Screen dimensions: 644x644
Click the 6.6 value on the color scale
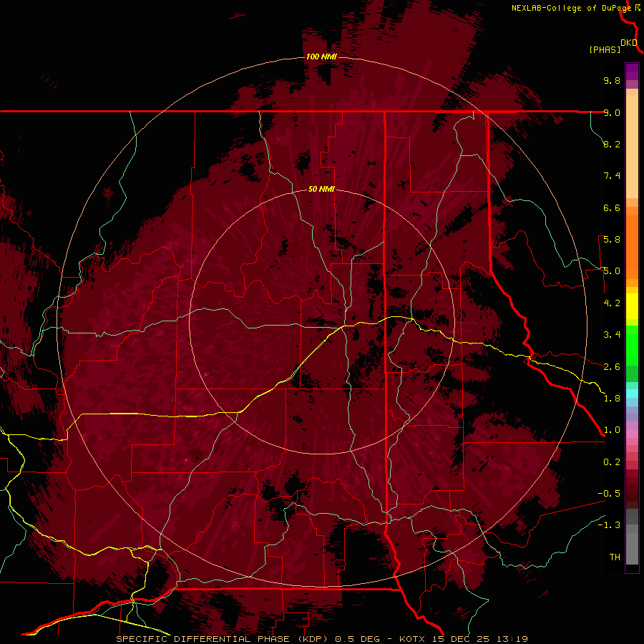(612, 208)
